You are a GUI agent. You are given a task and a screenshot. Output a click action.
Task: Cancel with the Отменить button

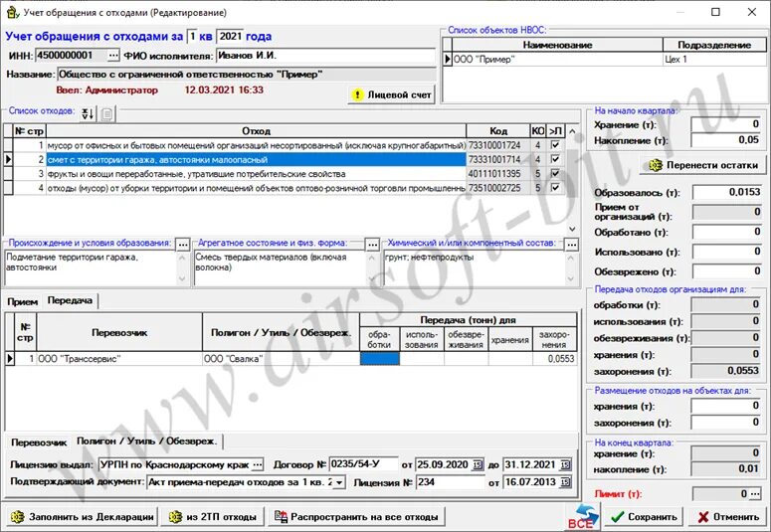click(x=728, y=517)
